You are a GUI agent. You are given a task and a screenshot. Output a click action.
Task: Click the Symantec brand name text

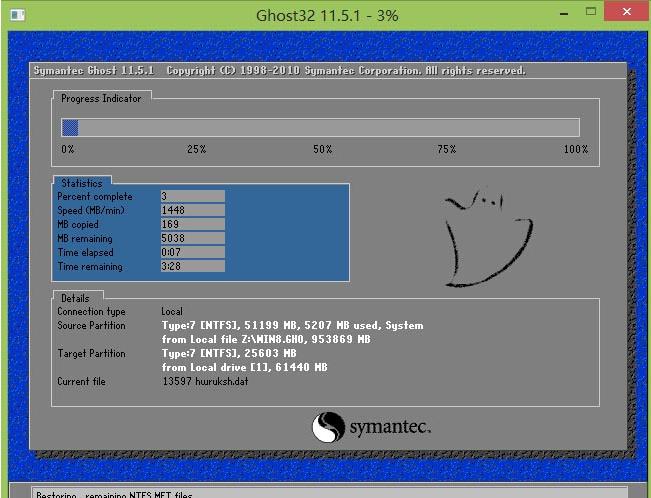(x=390, y=429)
